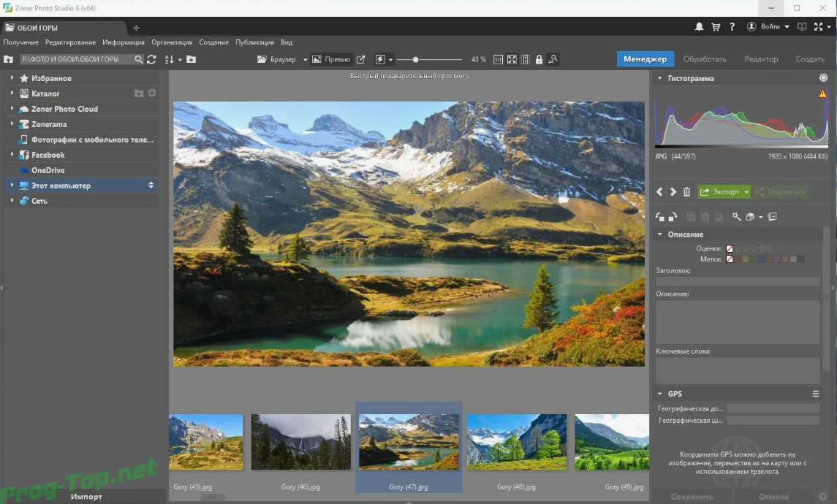Open the Редактирование menu

(70, 42)
